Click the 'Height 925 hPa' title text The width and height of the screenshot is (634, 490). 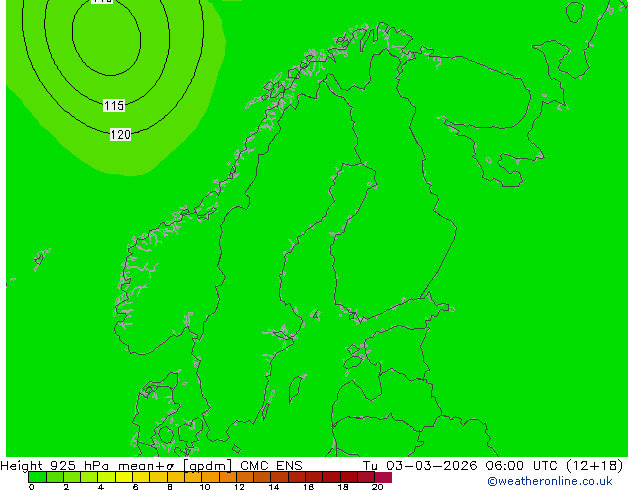(55, 466)
